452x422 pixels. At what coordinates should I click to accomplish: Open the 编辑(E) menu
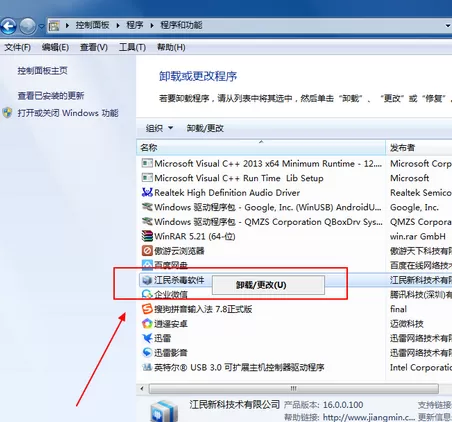pos(55,47)
